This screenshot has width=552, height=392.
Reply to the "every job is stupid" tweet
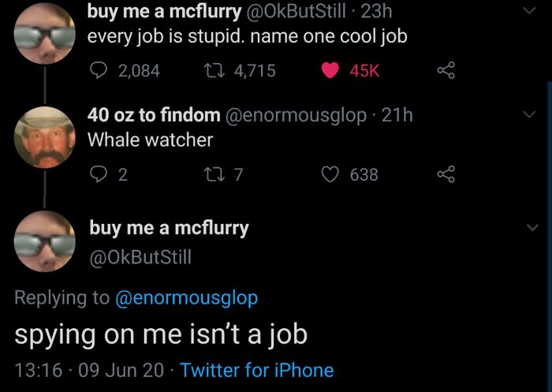coord(98,71)
